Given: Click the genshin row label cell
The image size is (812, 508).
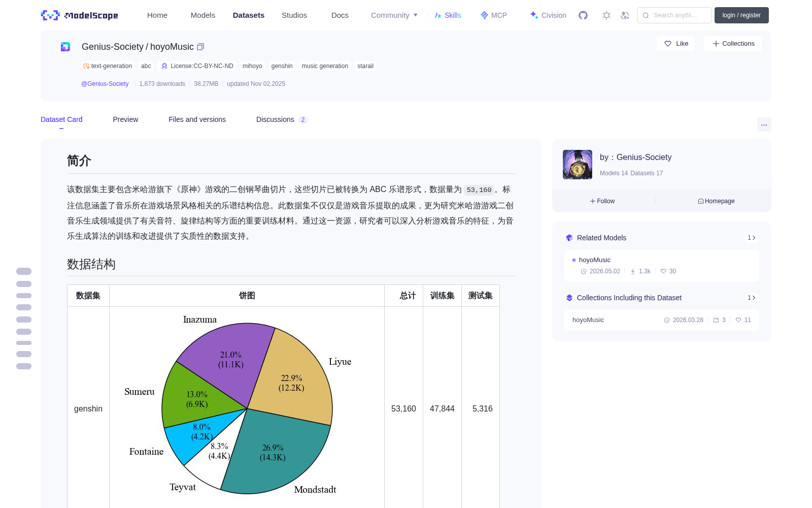Looking at the screenshot, I should point(88,408).
